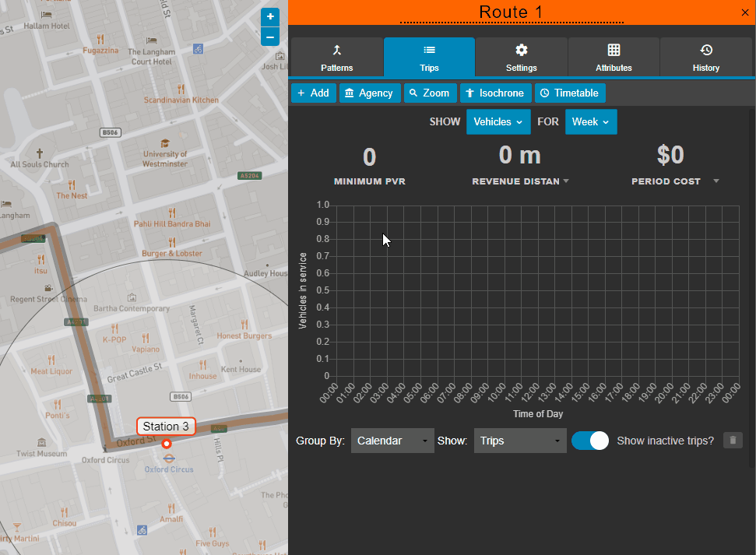Click the Zoom magnifier icon button

tap(413, 93)
